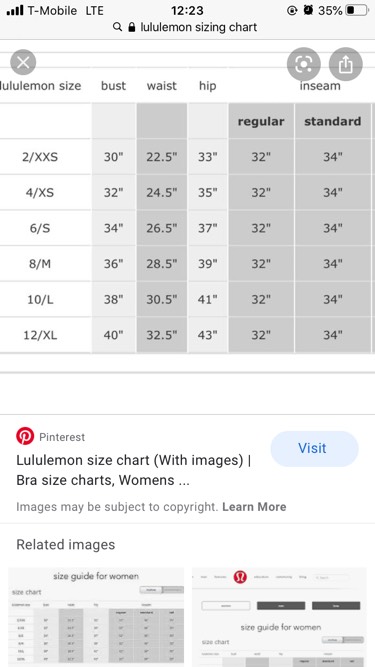Tap the 12:23 clock in status bar
The image size is (375, 667).
click(x=187, y=10)
